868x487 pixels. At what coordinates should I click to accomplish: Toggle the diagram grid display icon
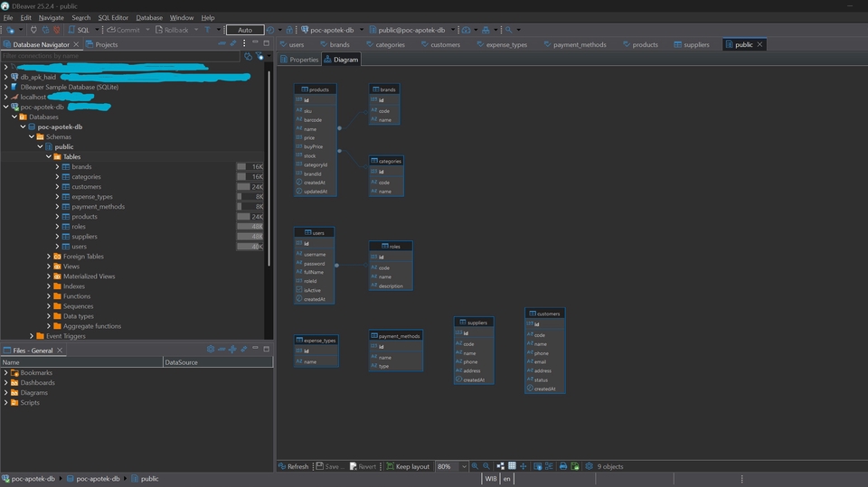coord(512,466)
